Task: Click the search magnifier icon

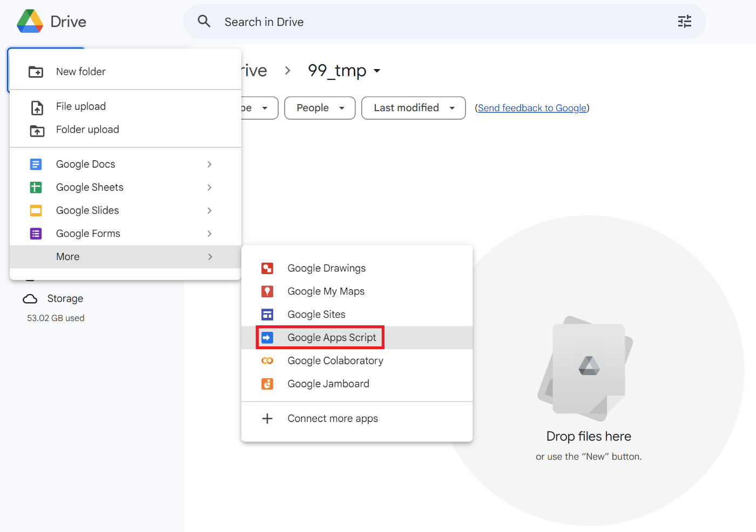Action: 204,22
